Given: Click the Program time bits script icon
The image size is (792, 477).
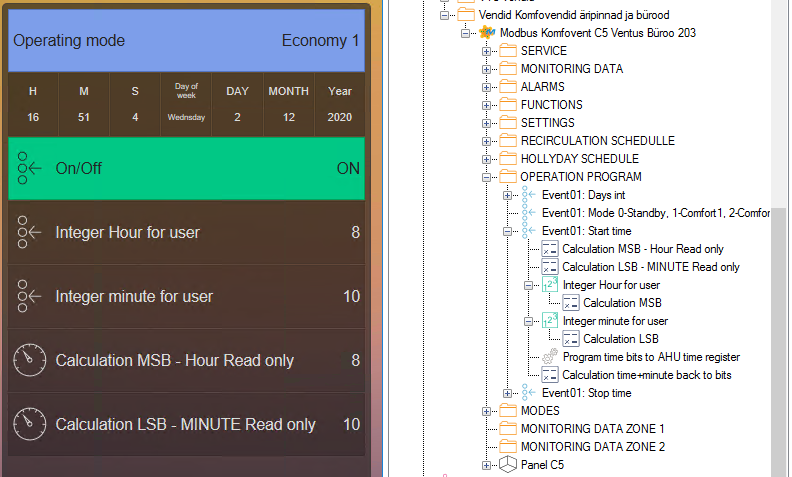Looking at the screenshot, I should [x=550, y=357].
